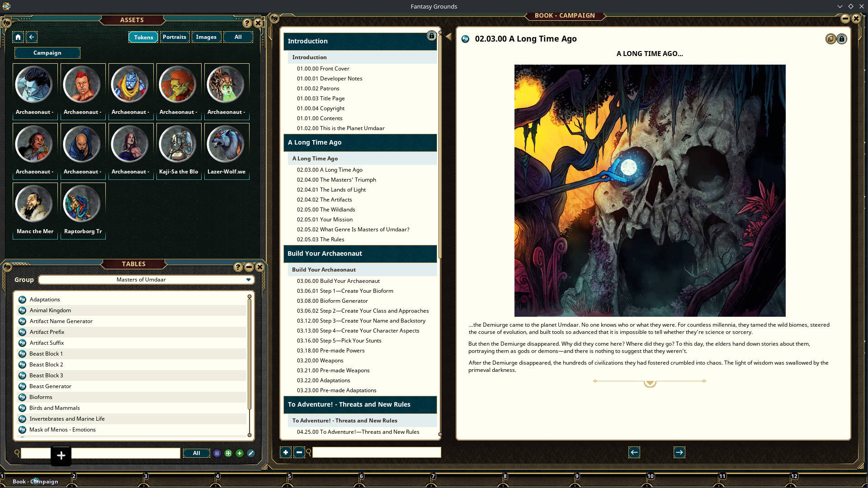Click the blue list view icon in Tables
Viewport: 868px width, 488px height.
(x=217, y=453)
